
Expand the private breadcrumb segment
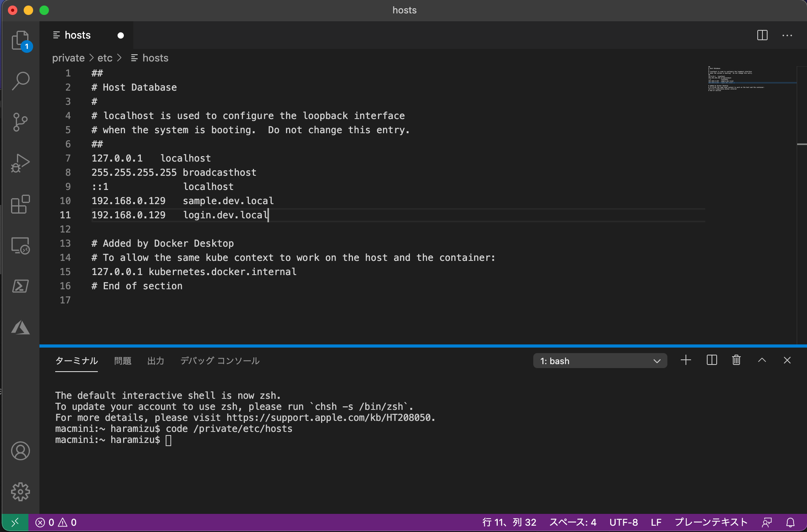pyautogui.click(x=68, y=58)
